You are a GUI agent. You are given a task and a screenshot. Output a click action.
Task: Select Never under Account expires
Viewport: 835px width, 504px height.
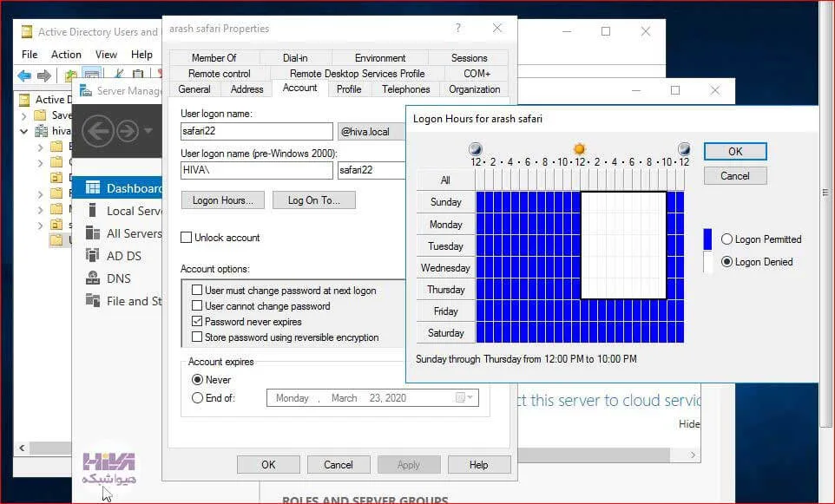[x=198, y=379]
